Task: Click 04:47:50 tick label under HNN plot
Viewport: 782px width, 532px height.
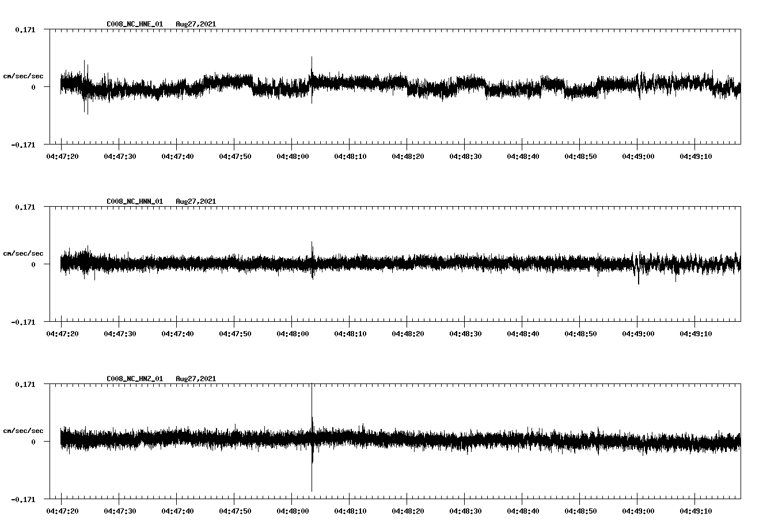Action: coord(236,334)
